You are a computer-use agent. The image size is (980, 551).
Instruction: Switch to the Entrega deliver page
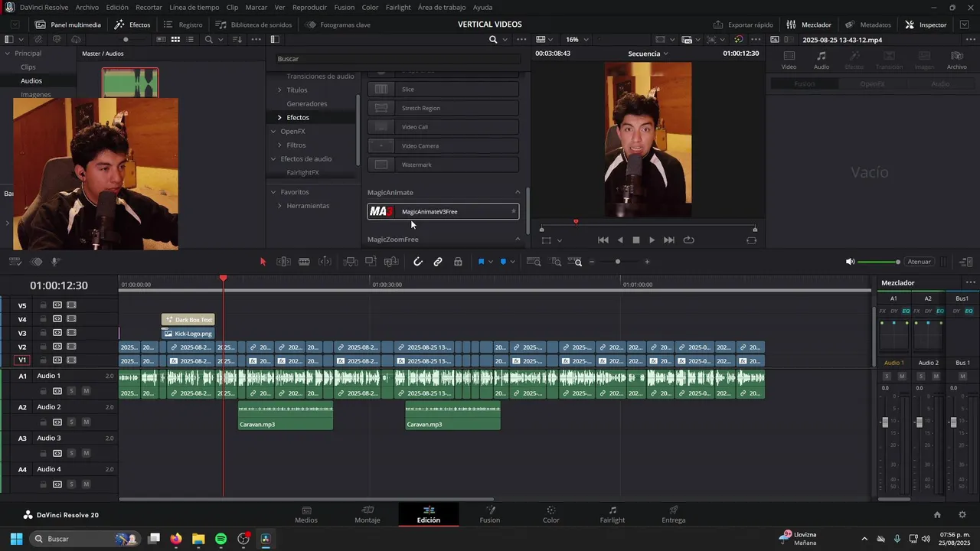coord(674,514)
